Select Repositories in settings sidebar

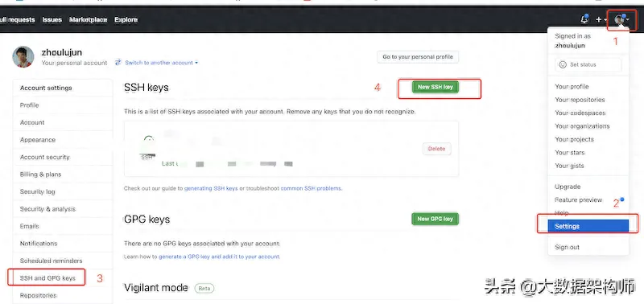click(63, 295)
